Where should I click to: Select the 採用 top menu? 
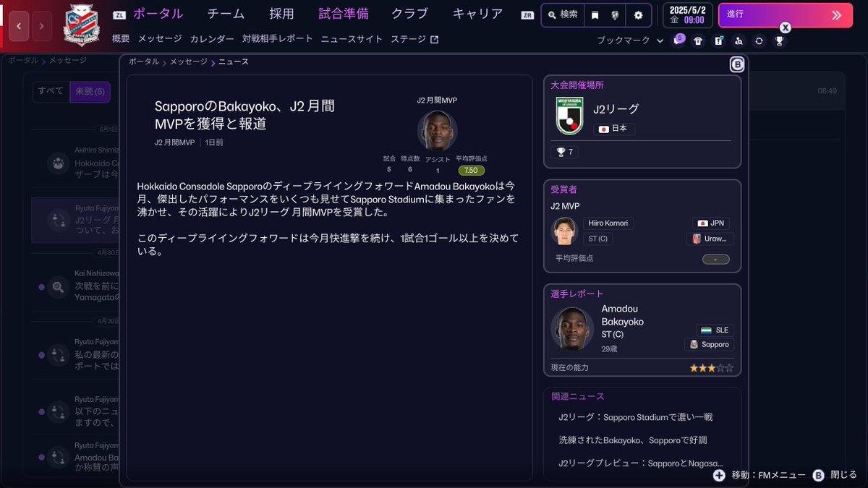coord(281,14)
